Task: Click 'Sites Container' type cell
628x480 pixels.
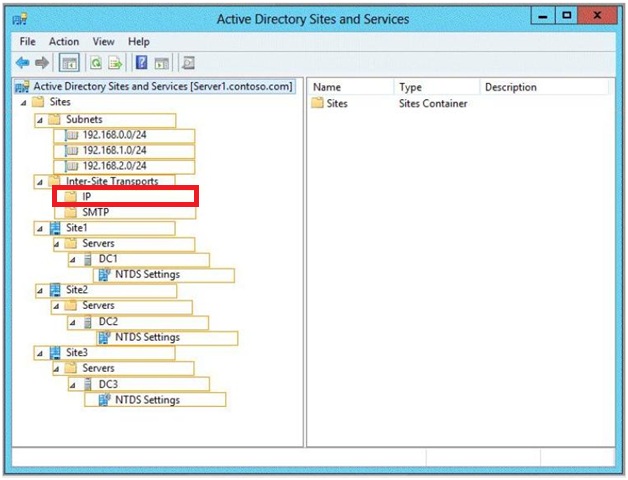Action: coord(433,103)
